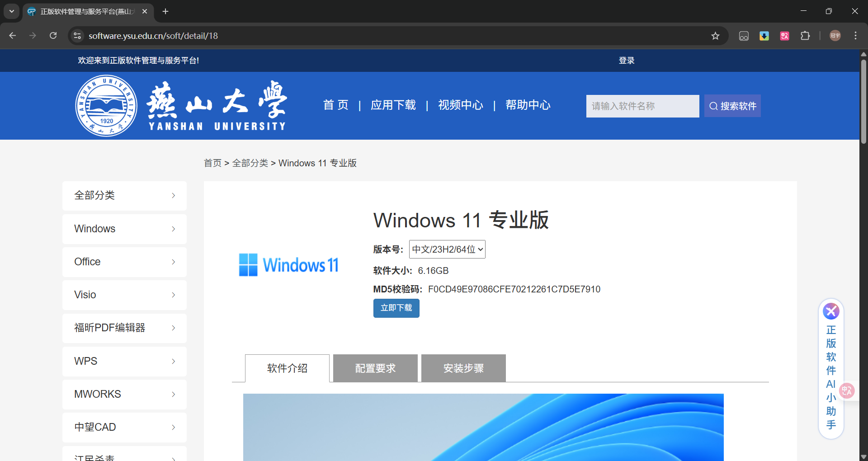This screenshot has width=868, height=461.
Task: Open the 版本号 version dropdown
Action: 447,249
